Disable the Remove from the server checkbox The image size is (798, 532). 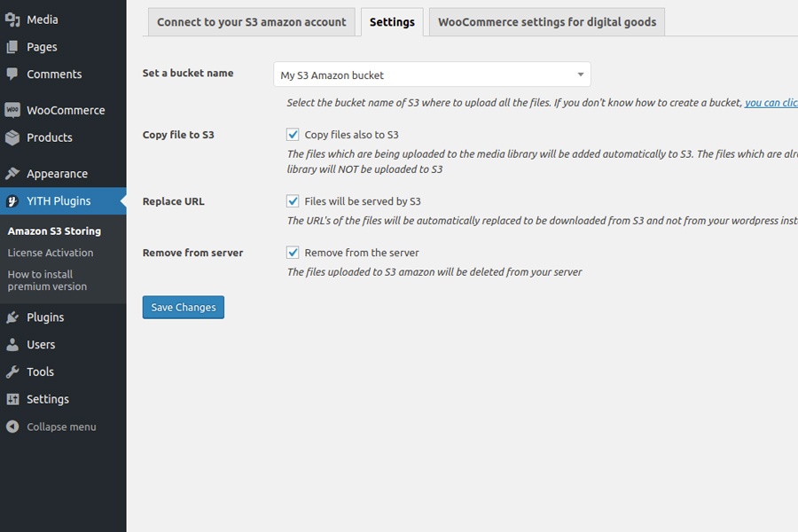tap(293, 253)
